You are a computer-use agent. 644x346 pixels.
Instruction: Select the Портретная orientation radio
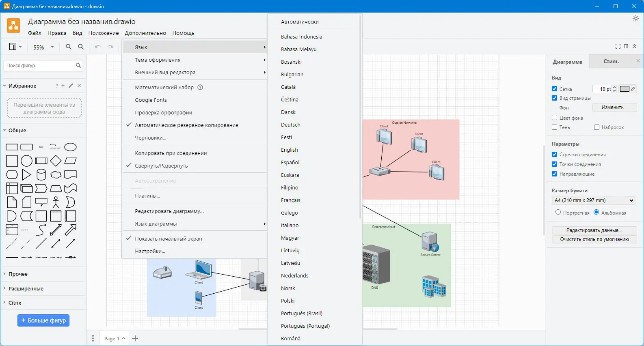[x=558, y=212]
